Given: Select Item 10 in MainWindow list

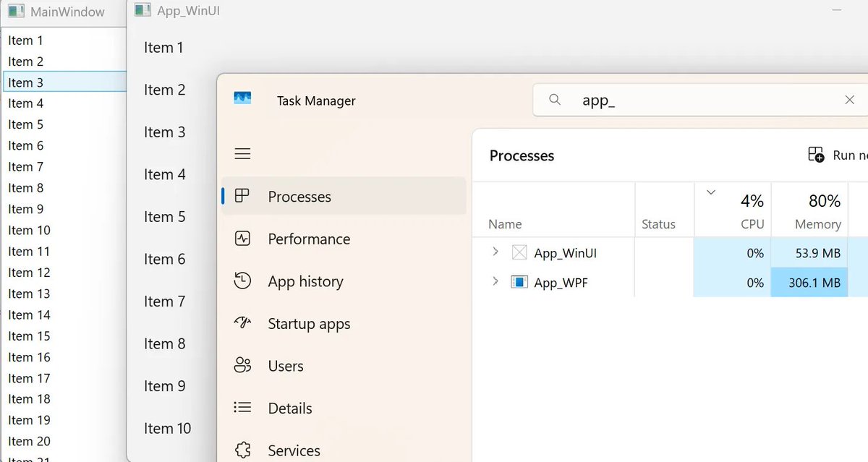Looking at the screenshot, I should click(64, 231).
